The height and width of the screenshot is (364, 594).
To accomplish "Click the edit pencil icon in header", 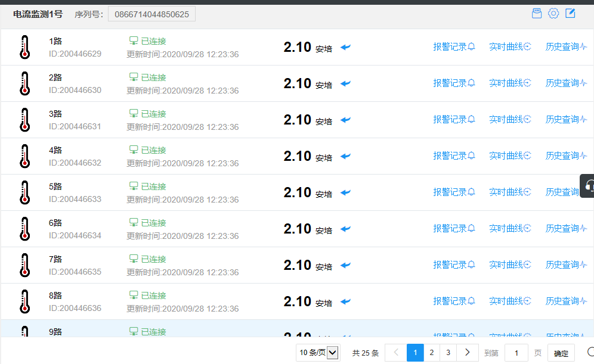I will coord(570,14).
